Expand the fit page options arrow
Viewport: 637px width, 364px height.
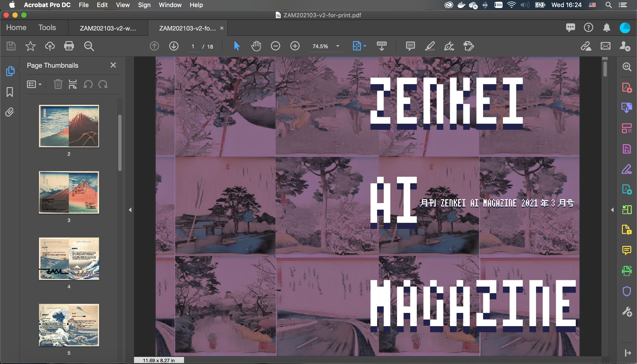tap(365, 46)
